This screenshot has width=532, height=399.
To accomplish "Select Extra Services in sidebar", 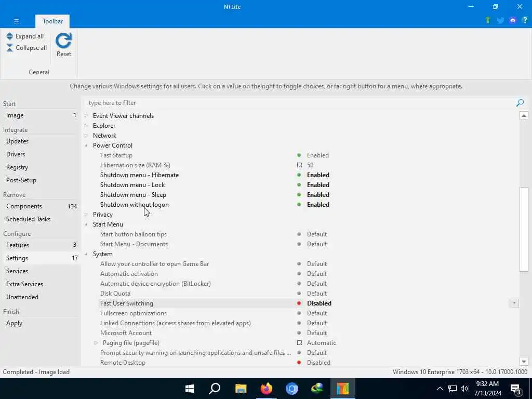I will (x=40, y=284).
